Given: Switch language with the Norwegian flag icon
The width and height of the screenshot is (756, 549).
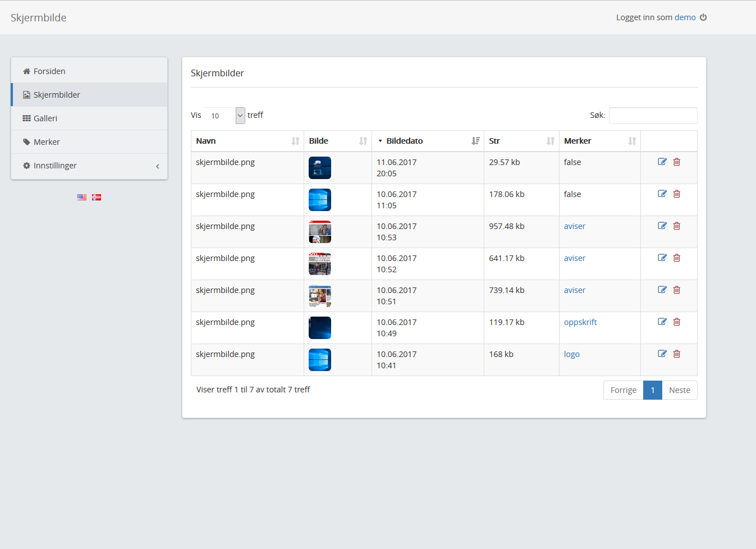Looking at the screenshot, I should point(97,197).
